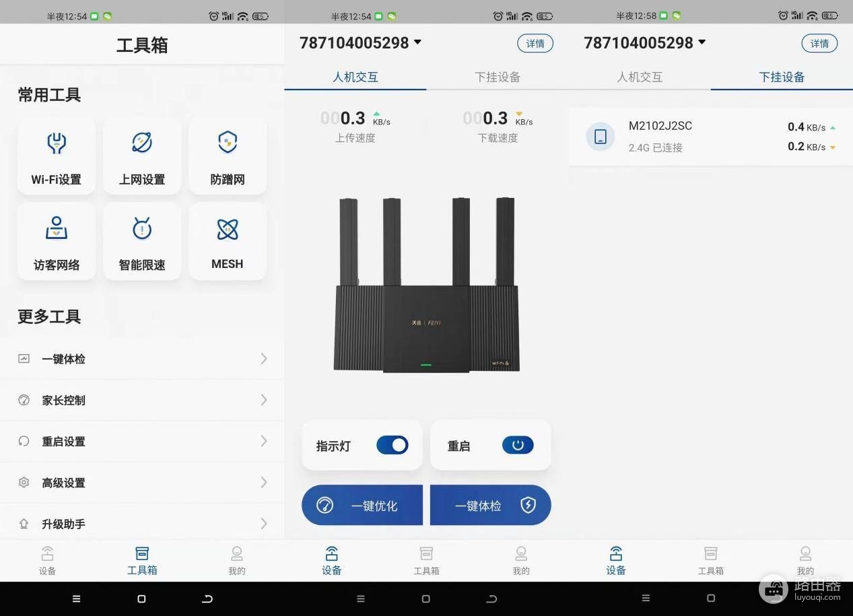The width and height of the screenshot is (853, 616).
Task: Tap 我的 icon in right screen nav
Action: (x=806, y=553)
